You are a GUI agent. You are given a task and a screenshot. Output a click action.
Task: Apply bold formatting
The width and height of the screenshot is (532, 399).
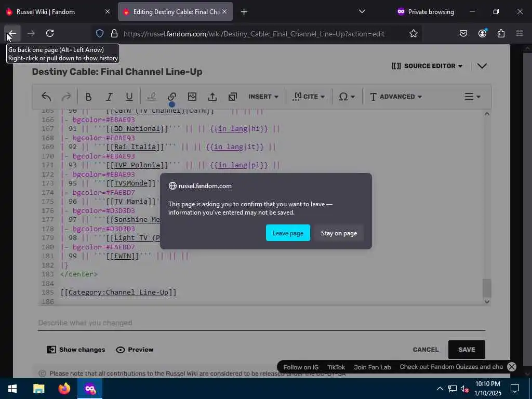(x=88, y=97)
